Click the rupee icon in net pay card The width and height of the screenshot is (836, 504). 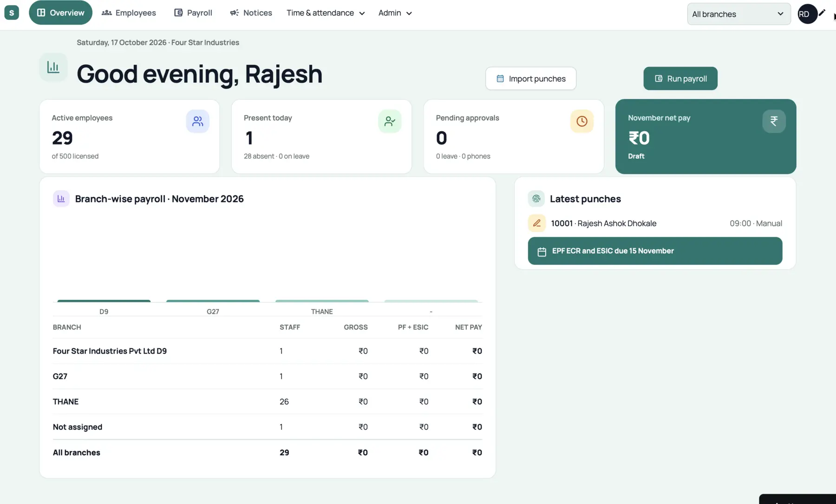pos(774,121)
